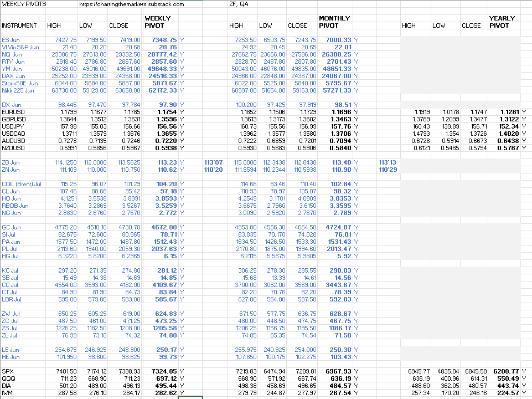
Task: Select the ZC Jul instrument cell
Action: 10,321
